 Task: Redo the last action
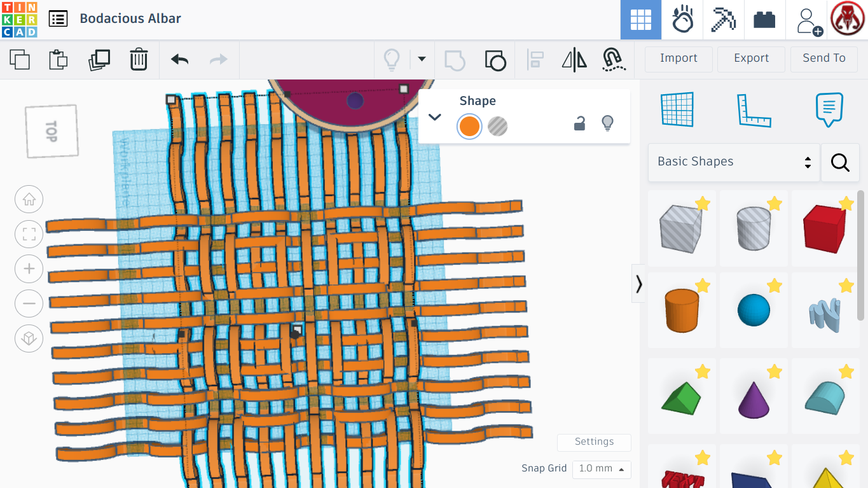click(x=219, y=60)
